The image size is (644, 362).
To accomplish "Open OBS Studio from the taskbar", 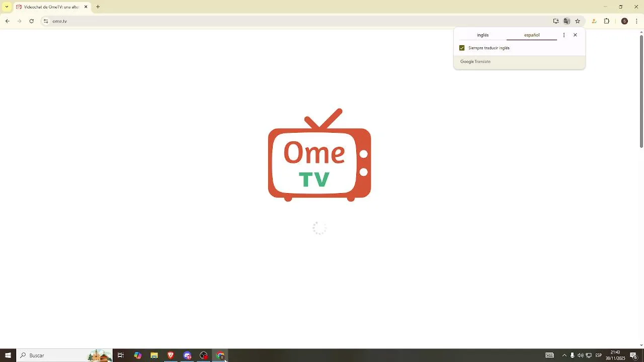I will (204, 355).
